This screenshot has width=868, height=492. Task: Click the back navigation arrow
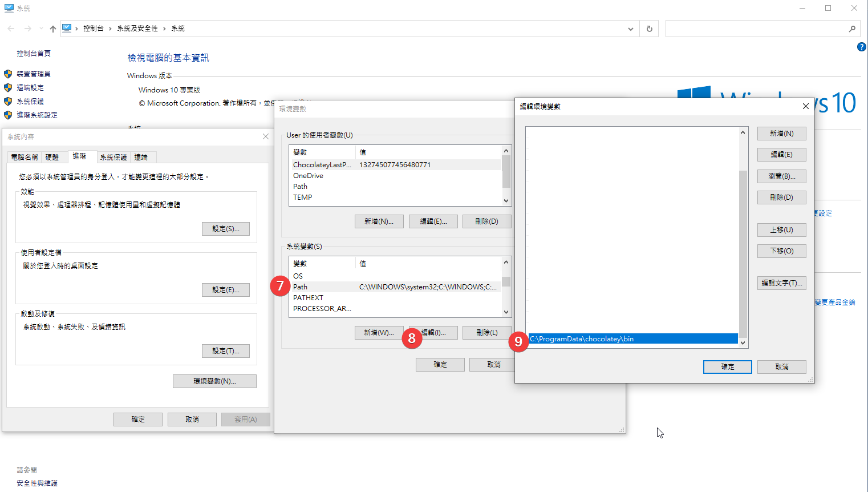pyautogui.click(x=11, y=29)
